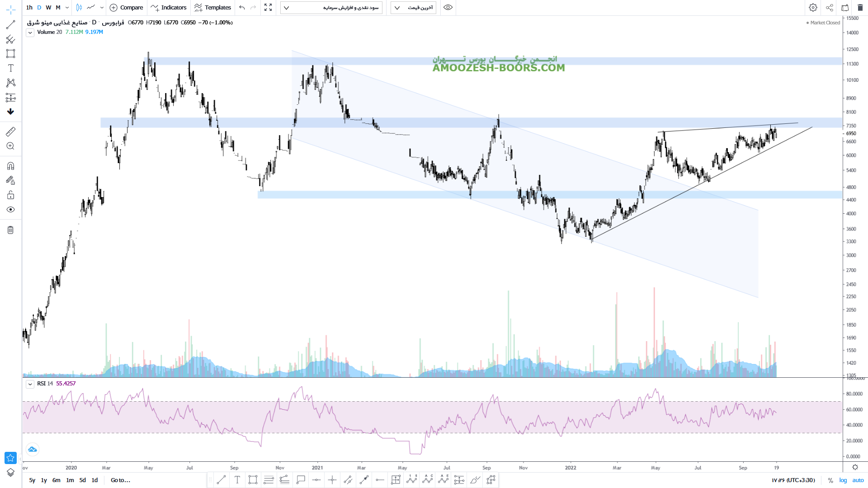Activate the ruler measure tool
The height and width of the screenshot is (488, 868).
coord(10,131)
